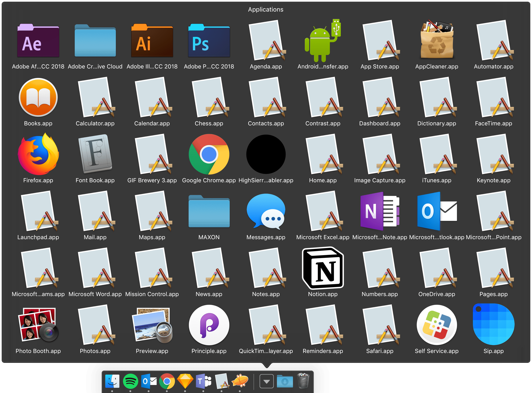This screenshot has width=532, height=393.
Task: Open Microsoft Outlook from the grid
Action: pos(437,212)
